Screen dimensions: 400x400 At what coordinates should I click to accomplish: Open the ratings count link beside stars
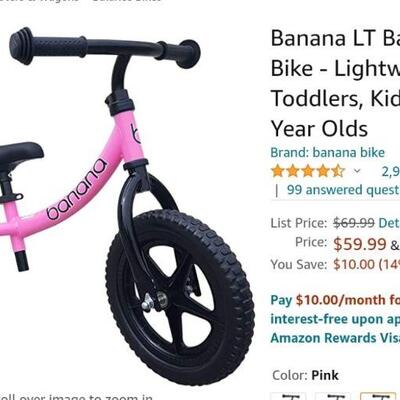[391, 171]
